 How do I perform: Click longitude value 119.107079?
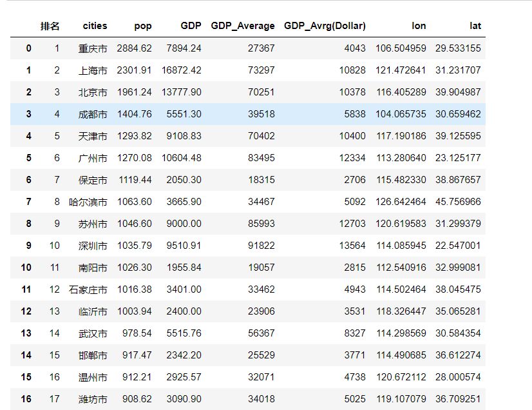[401, 399]
